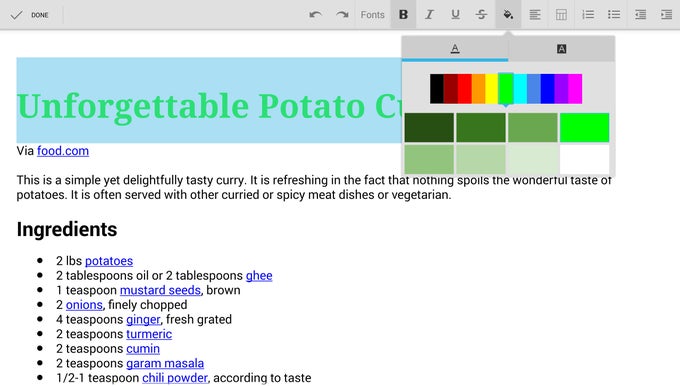680x386 pixels.
Task: Follow the turmeric link
Action: pos(149,334)
